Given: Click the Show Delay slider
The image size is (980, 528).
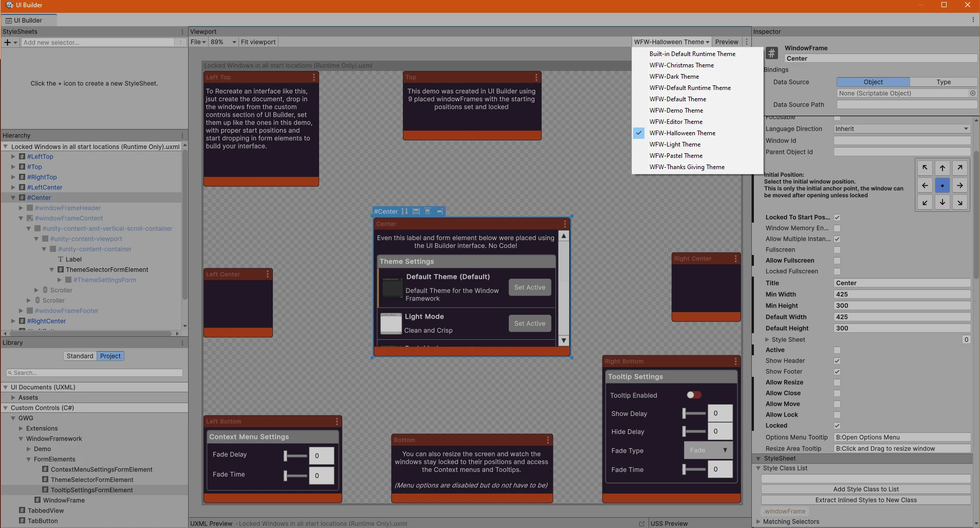Looking at the screenshot, I should (x=694, y=413).
